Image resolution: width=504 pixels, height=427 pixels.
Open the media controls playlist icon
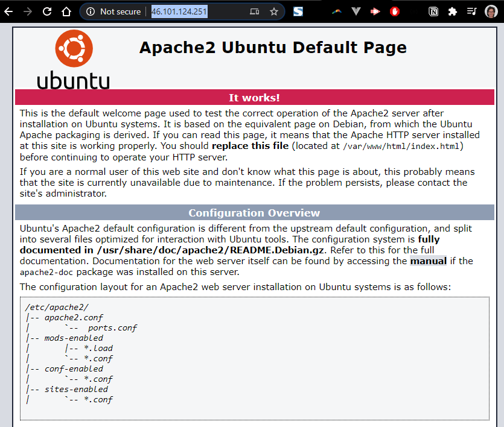click(x=471, y=12)
